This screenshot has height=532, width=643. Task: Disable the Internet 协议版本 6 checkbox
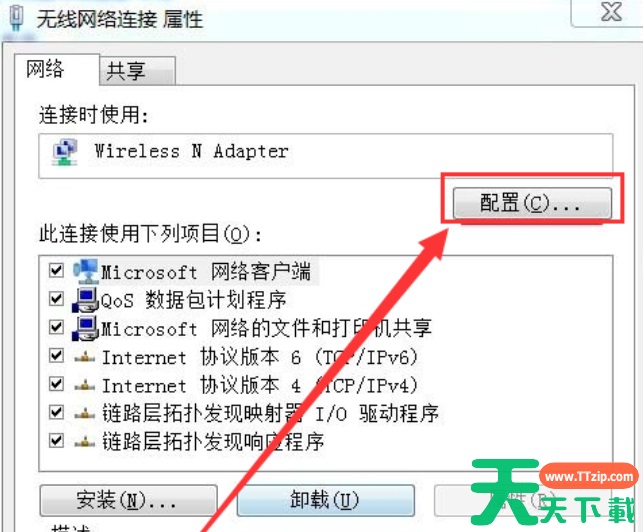[56, 356]
